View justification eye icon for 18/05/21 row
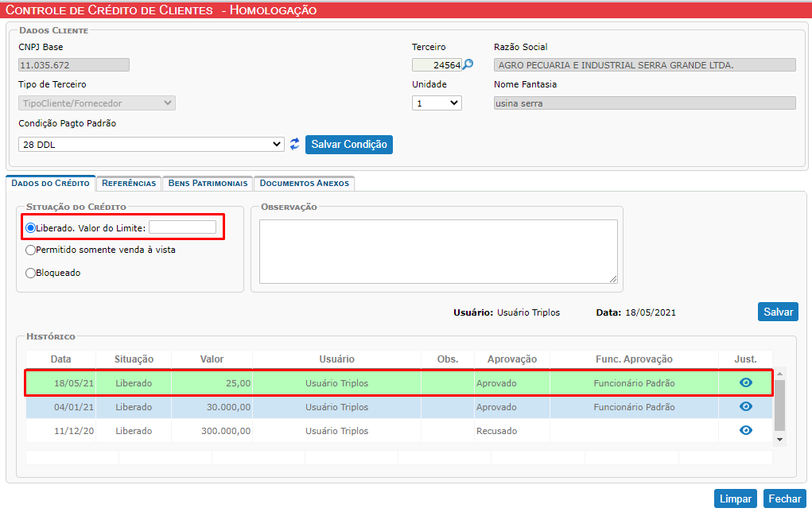The width and height of the screenshot is (812, 512). point(746,382)
